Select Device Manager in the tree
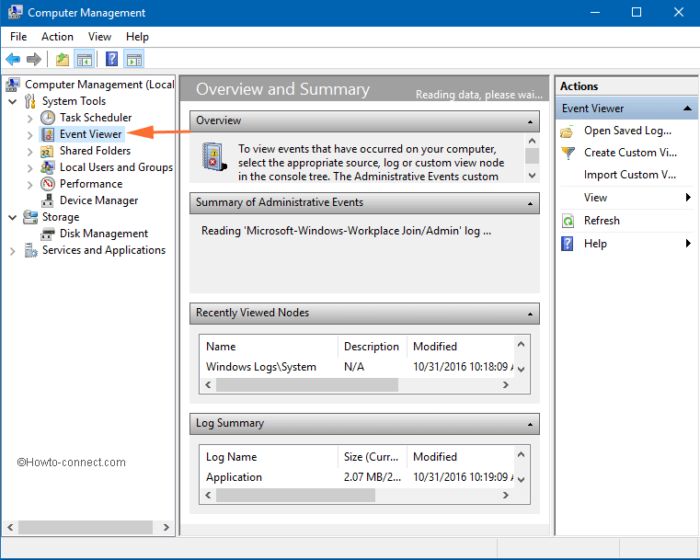Image resolution: width=700 pixels, height=560 pixels. 98,200
